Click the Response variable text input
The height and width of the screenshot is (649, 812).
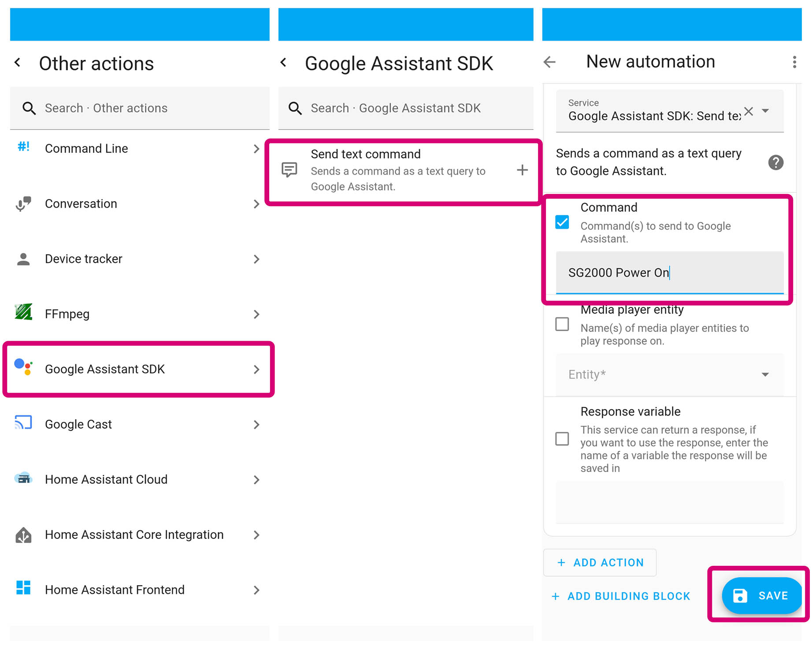coord(670,502)
